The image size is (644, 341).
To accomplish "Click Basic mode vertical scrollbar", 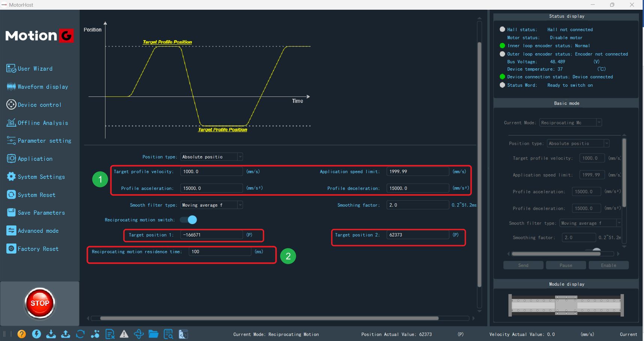I will pyautogui.click(x=624, y=172).
